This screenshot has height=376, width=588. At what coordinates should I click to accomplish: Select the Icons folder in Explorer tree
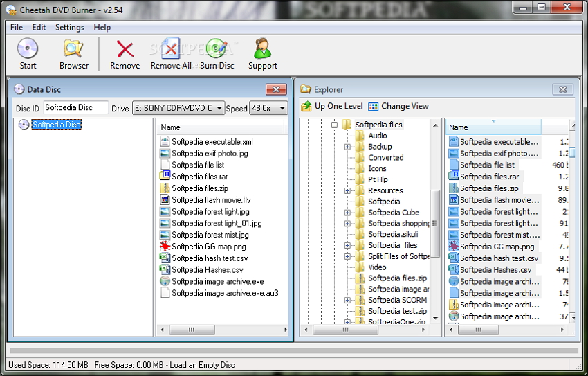377,168
